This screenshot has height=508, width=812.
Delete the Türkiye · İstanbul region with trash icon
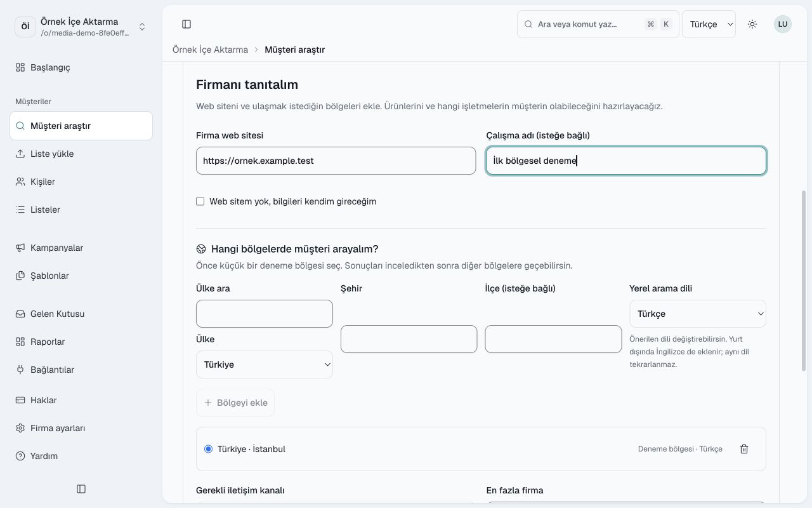point(744,449)
